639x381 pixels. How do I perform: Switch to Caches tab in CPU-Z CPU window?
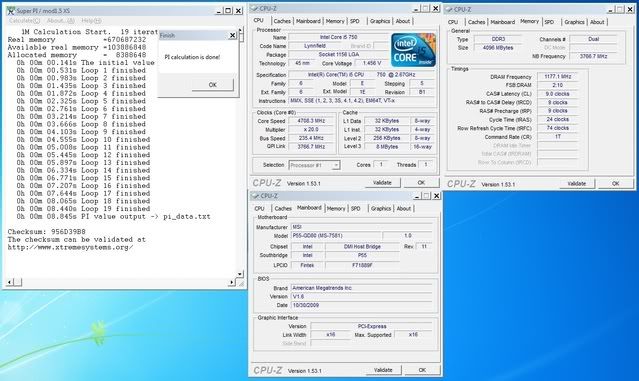[x=282, y=21]
